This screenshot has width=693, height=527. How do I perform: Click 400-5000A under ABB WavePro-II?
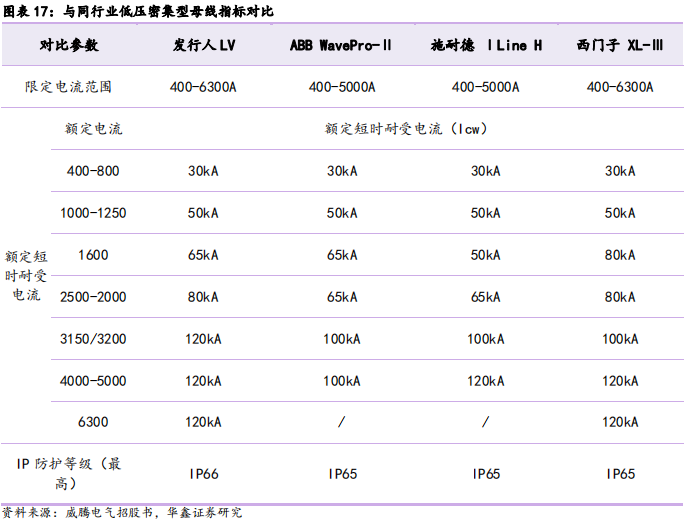(x=342, y=87)
